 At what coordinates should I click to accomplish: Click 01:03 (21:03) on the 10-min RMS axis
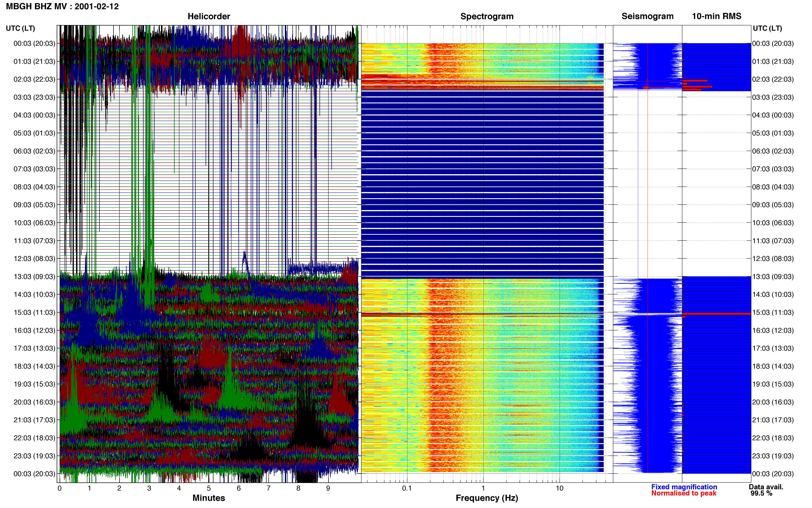[773, 62]
